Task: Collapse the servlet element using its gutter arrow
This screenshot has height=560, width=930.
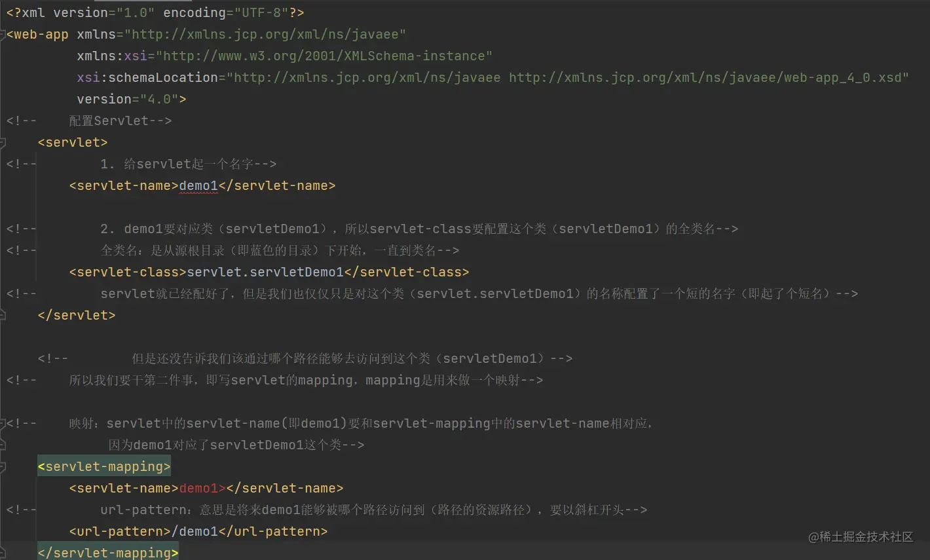Action: click(4, 142)
